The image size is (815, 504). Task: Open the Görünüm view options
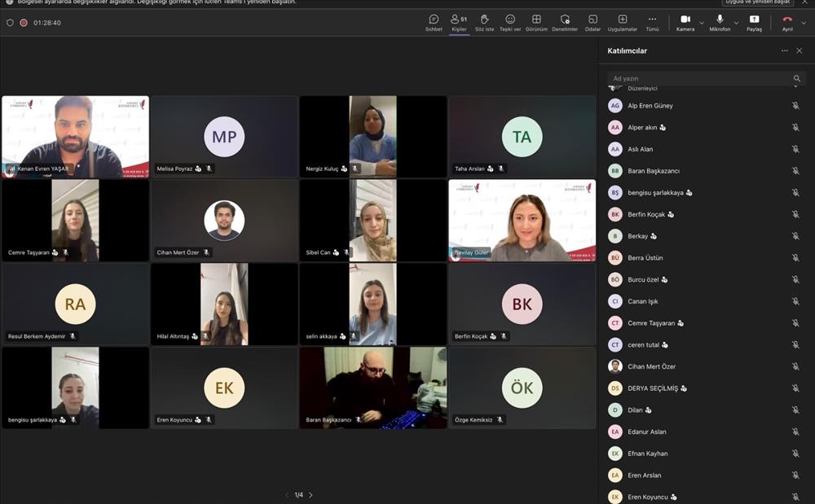tap(536, 22)
